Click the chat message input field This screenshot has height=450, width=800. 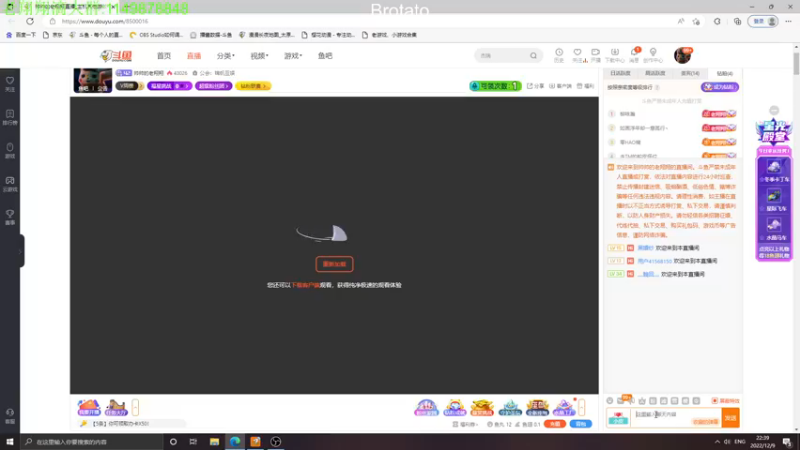pyautogui.click(x=677, y=417)
